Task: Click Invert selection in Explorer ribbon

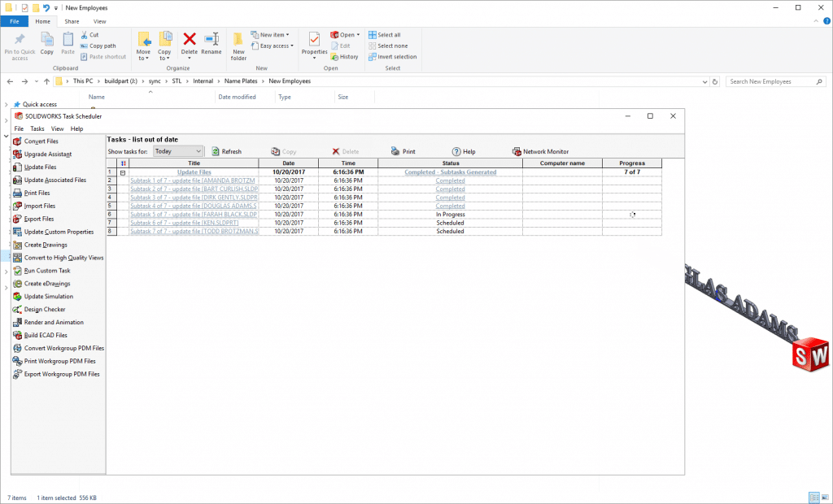Action: click(393, 57)
